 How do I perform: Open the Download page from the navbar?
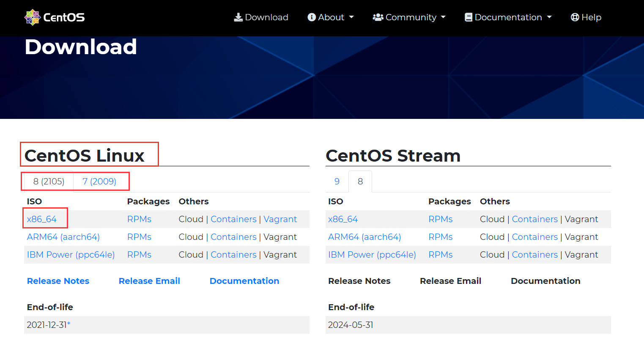click(261, 17)
